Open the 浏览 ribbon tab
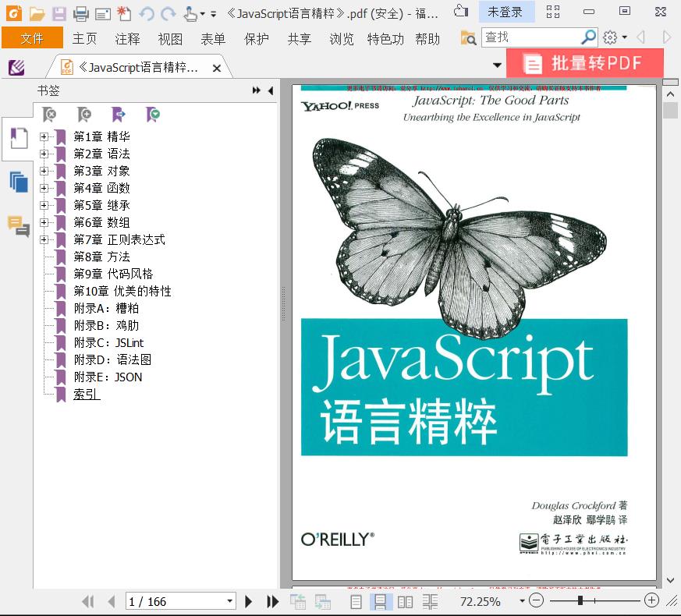Viewport: 681px width, 616px height. click(x=342, y=39)
